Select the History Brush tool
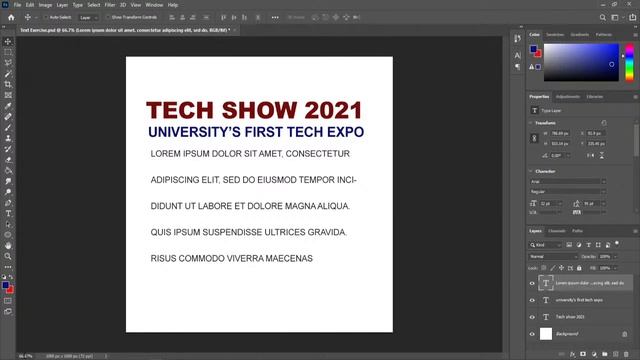640x360 pixels. point(8,149)
